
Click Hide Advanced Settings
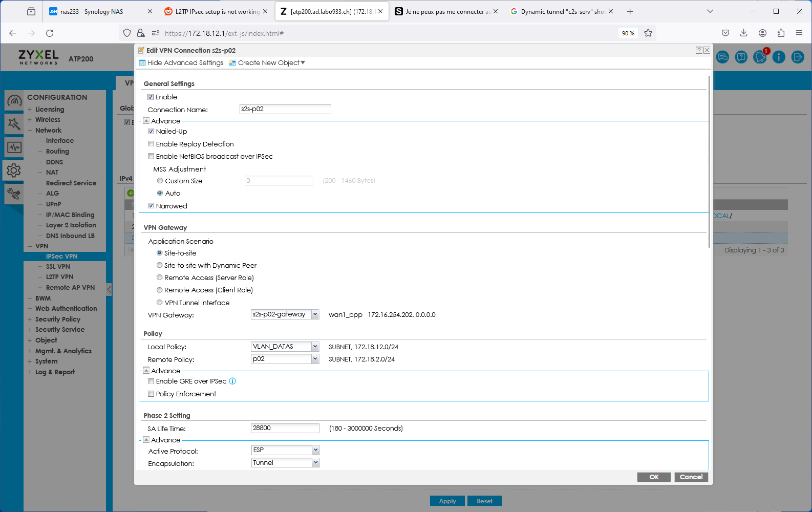[x=181, y=63]
